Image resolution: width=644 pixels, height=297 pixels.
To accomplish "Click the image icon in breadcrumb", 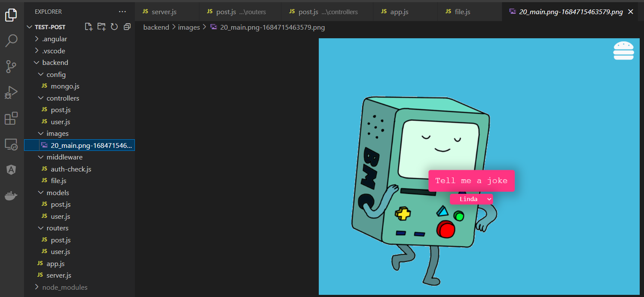I will point(214,27).
